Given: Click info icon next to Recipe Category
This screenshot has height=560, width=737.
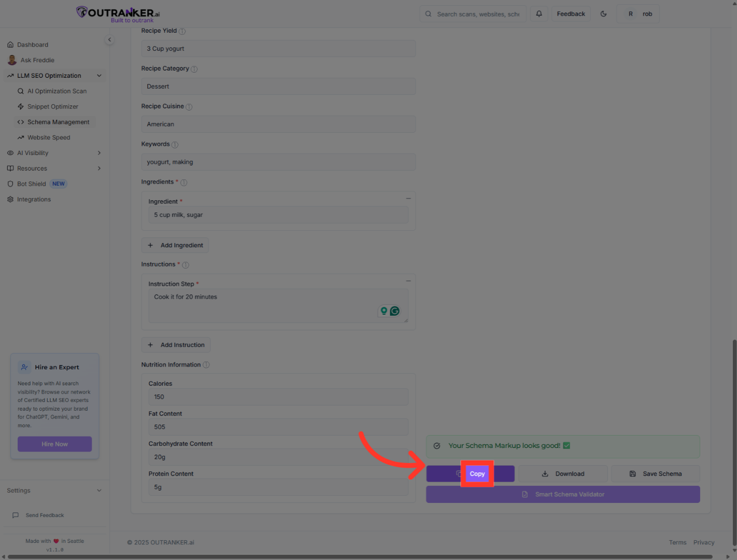Looking at the screenshot, I should point(194,69).
